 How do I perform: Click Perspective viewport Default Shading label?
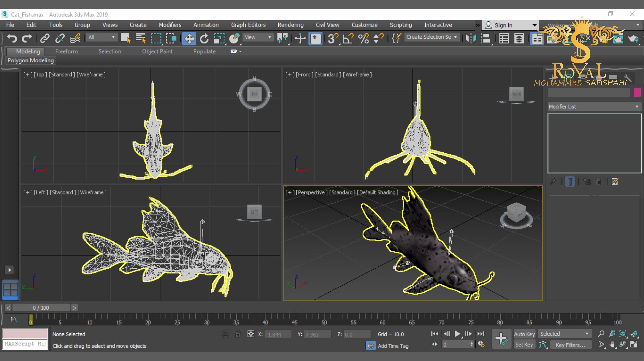pos(378,192)
